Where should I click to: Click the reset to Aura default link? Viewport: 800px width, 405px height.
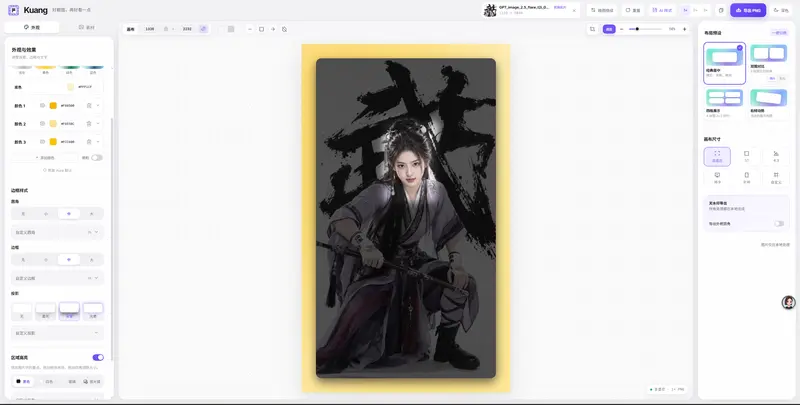[57, 170]
